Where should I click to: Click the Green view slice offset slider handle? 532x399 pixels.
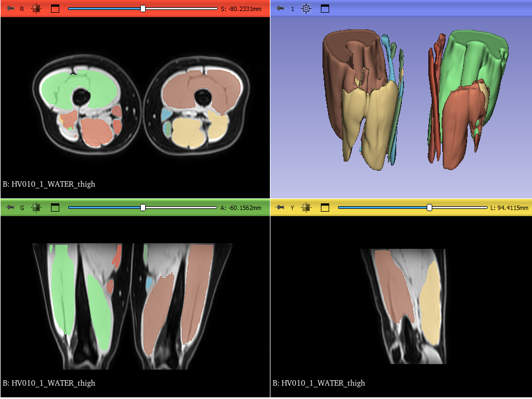click(143, 207)
